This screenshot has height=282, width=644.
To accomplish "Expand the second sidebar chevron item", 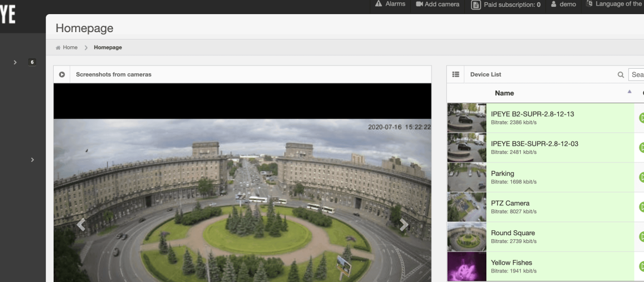I will pyautogui.click(x=32, y=160).
